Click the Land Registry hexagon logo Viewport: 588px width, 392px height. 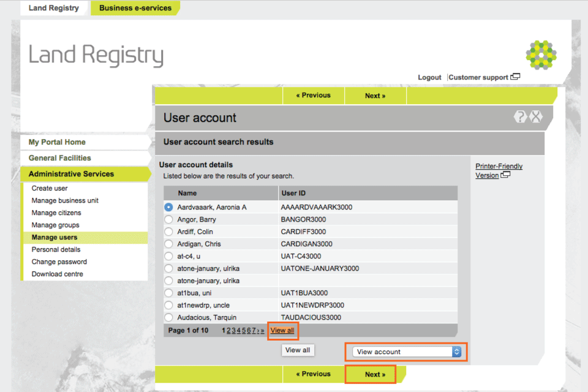click(541, 55)
